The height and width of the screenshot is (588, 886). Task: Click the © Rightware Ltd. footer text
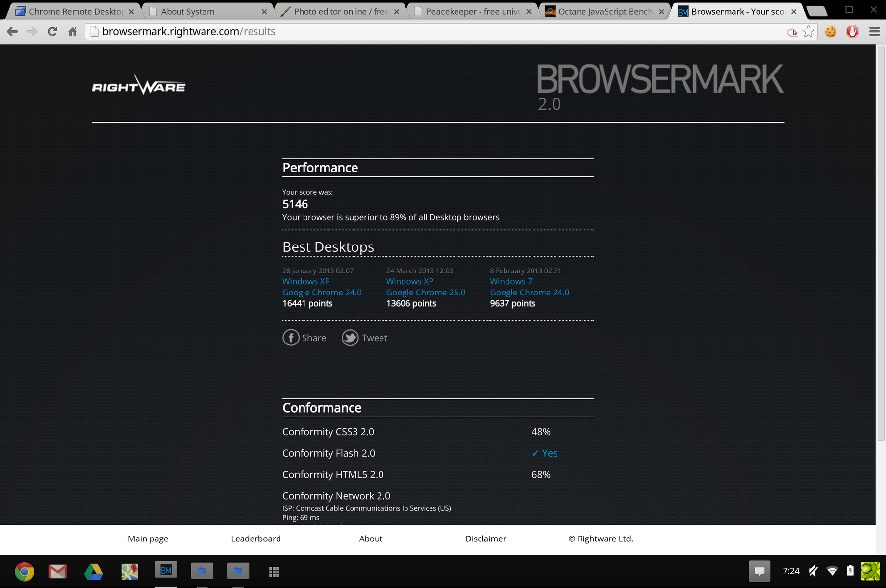[x=601, y=539]
